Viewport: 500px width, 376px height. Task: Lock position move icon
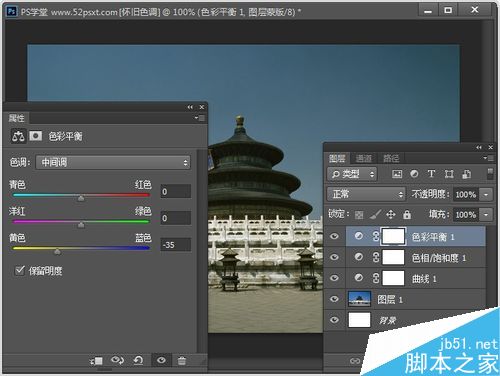[391, 214]
